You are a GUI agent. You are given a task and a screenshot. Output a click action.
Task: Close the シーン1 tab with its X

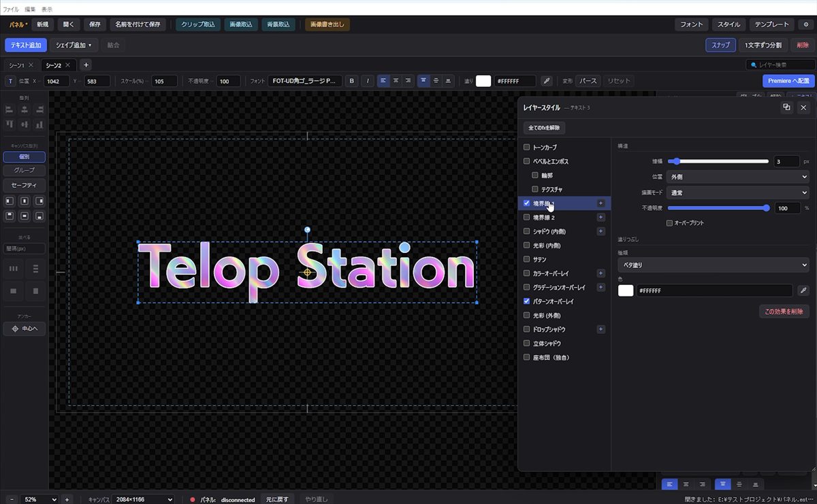31,65
